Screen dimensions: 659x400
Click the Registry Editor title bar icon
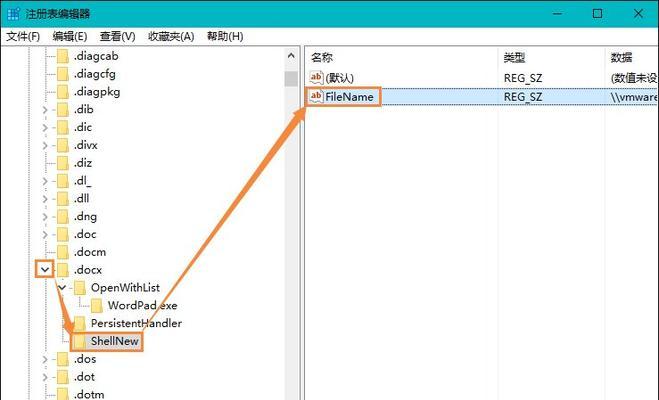tap(13, 14)
